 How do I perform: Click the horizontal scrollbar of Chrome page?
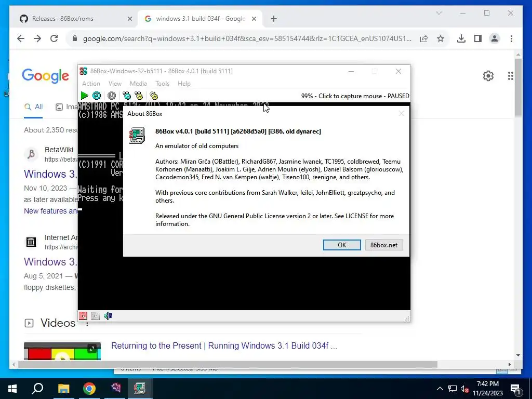[x=228, y=365]
